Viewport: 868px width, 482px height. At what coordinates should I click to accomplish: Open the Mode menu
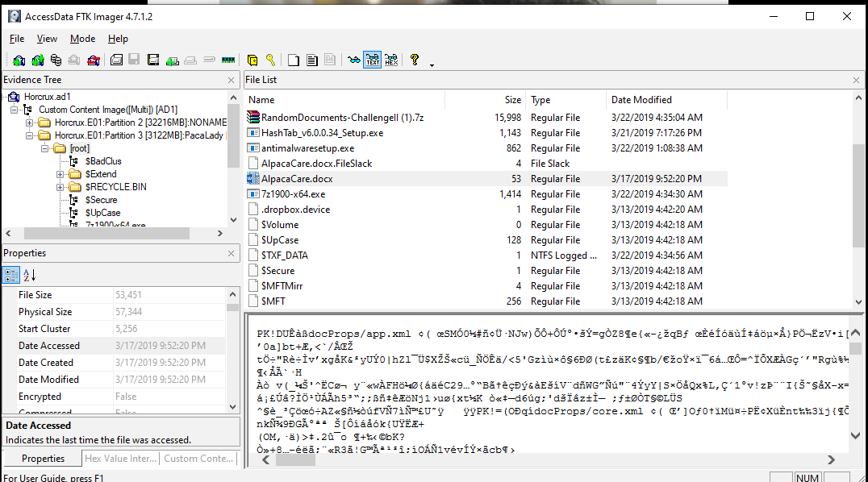(82, 39)
